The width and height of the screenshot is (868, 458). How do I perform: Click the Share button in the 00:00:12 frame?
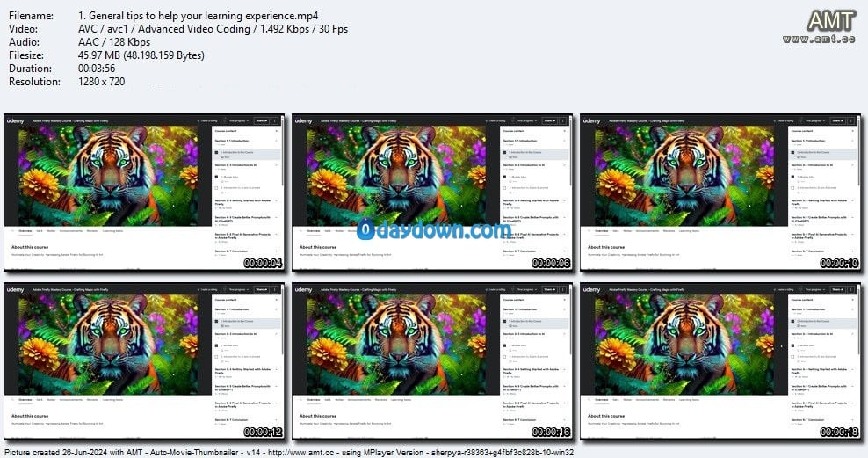pos(262,289)
